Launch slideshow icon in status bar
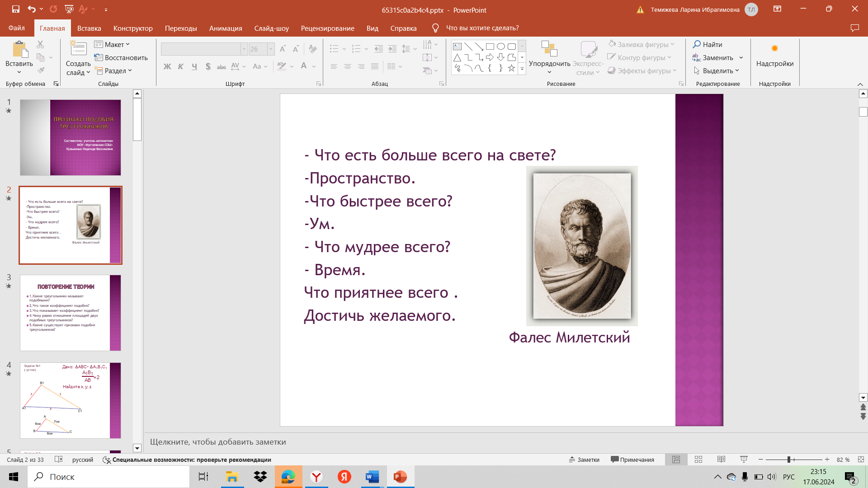 744,460
